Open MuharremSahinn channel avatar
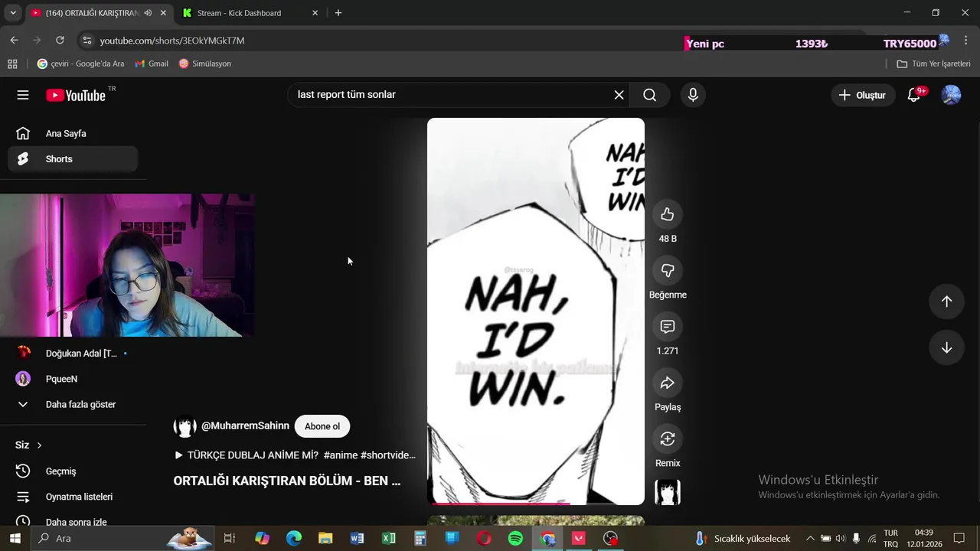The image size is (980, 551). pos(185,426)
